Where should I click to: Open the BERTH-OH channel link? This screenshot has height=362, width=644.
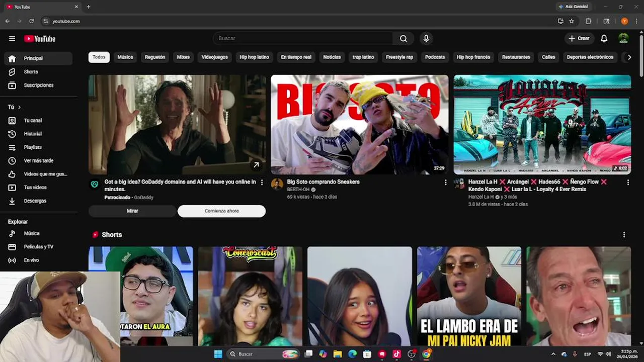[298, 190]
